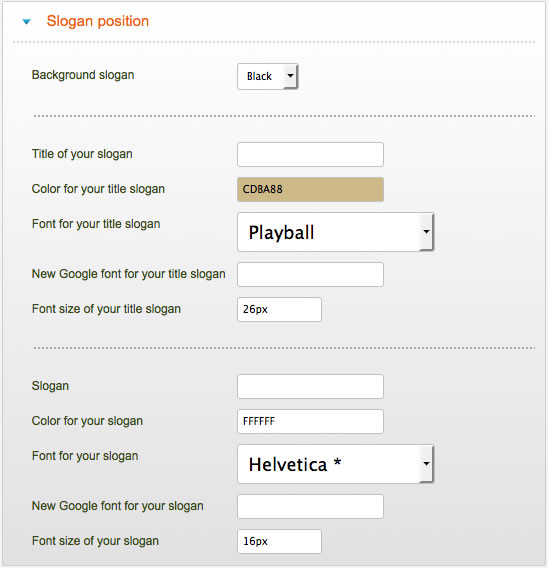The height and width of the screenshot is (568, 548).
Task: Open the Background slogan dropdown
Action: 267,76
